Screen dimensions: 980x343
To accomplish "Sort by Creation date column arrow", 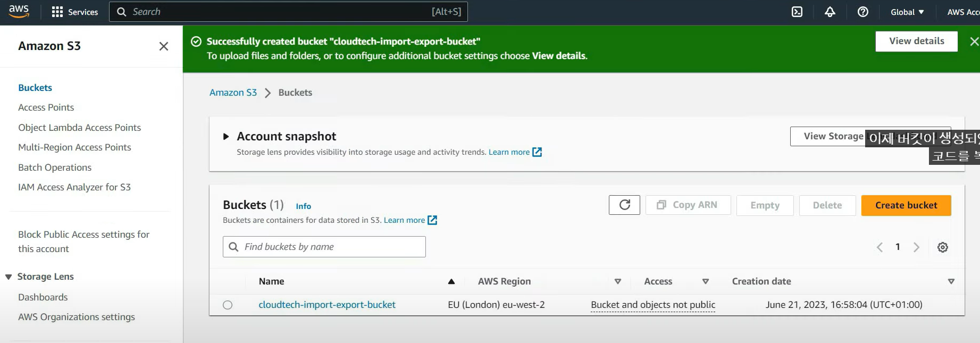I will [951, 282].
